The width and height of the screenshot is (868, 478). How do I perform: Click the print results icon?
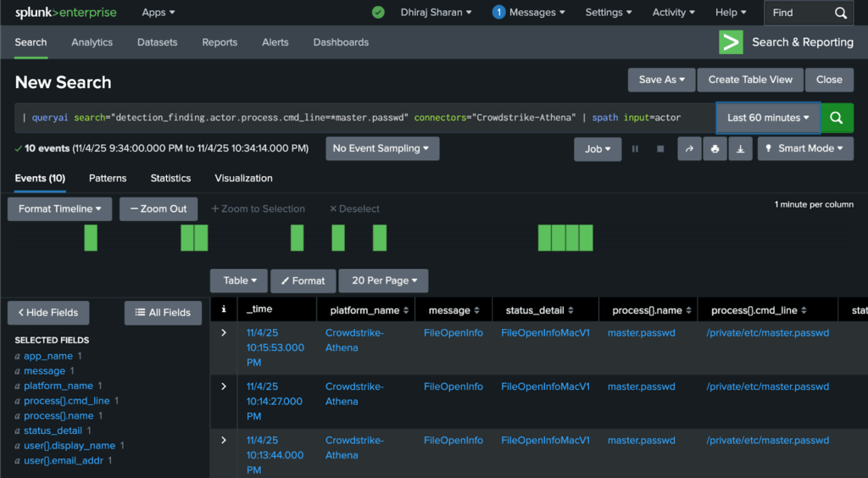pyautogui.click(x=715, y=149)
